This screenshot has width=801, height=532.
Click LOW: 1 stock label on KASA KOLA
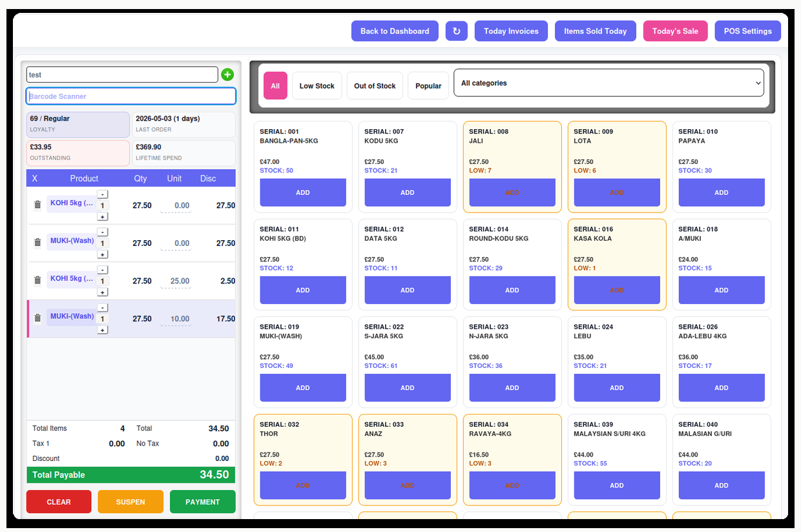[585, 268]
